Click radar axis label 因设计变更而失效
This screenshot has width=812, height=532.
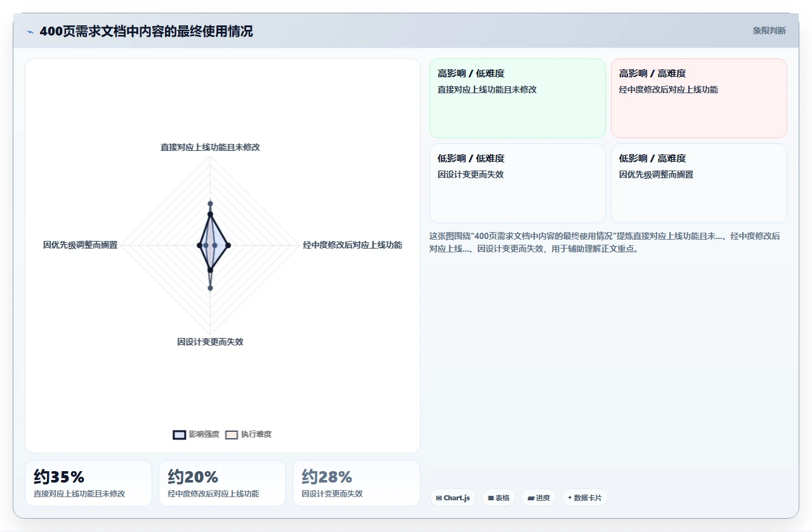(x=210, y=342)
